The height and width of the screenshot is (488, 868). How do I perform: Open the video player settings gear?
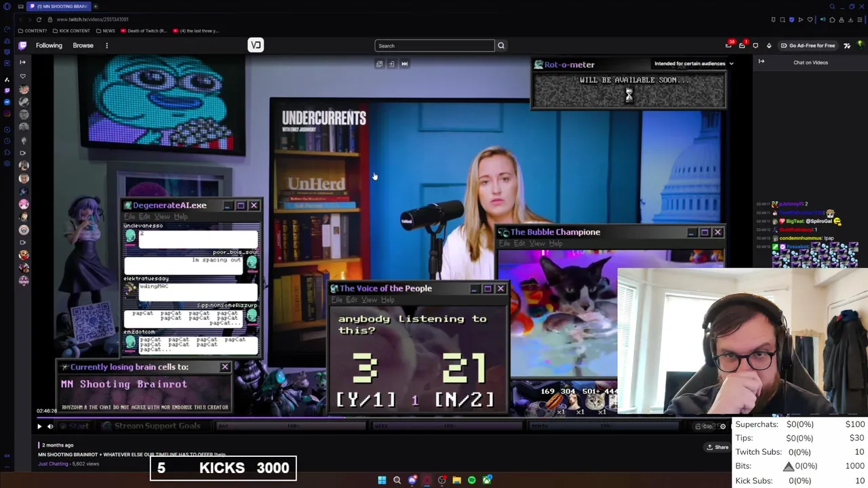pos(723,426)
